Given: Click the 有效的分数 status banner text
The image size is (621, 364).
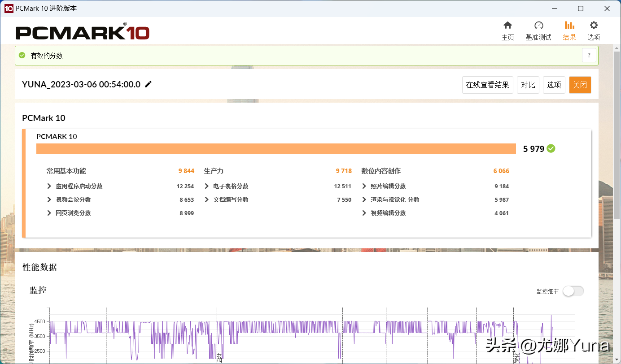Looking at the screenshot, I should (47, 56).
